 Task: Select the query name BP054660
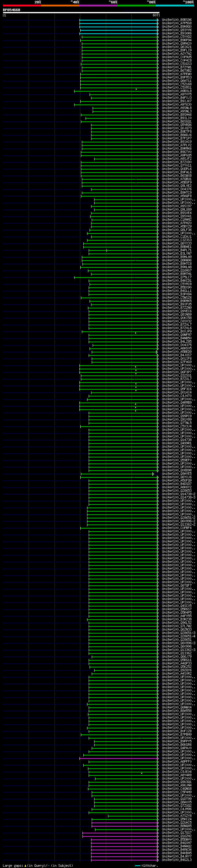click(x=11, y=10)
